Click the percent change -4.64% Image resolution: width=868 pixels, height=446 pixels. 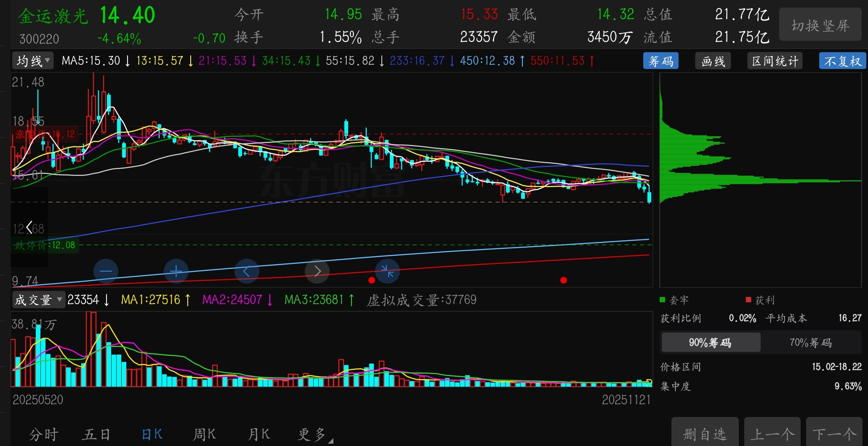(x=119, y=39)
